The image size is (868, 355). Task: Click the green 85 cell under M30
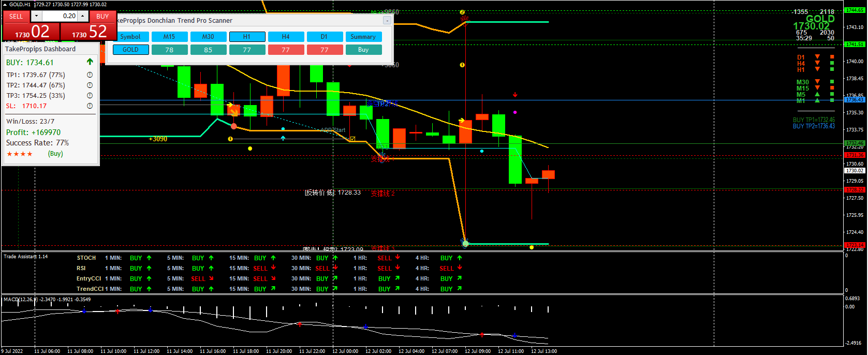208,50
